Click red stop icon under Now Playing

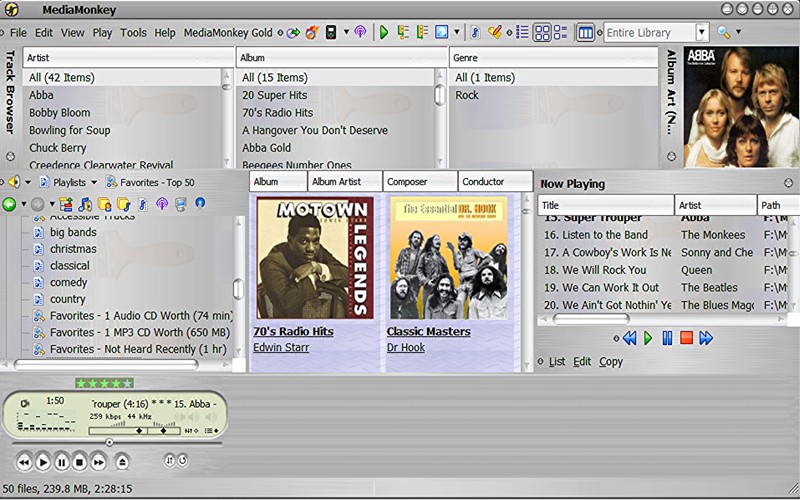coord(686,338)
